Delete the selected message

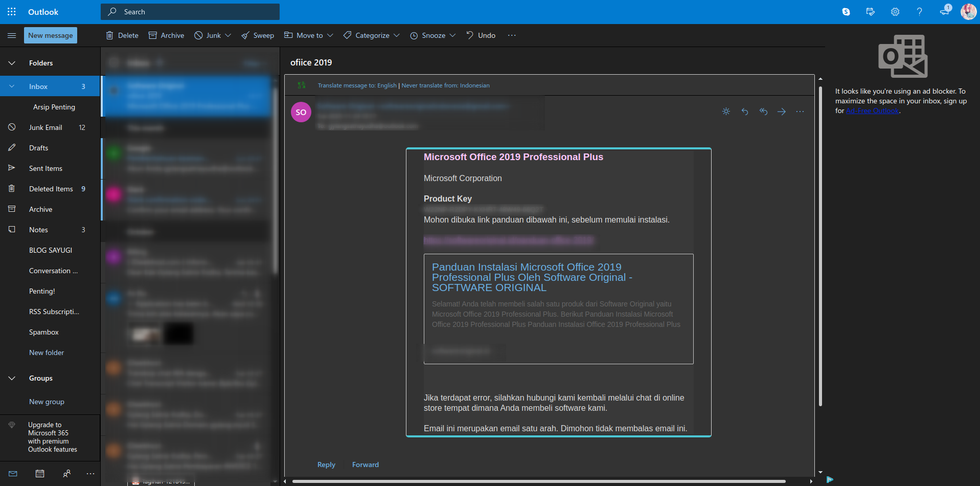click(x=122, y=35)
